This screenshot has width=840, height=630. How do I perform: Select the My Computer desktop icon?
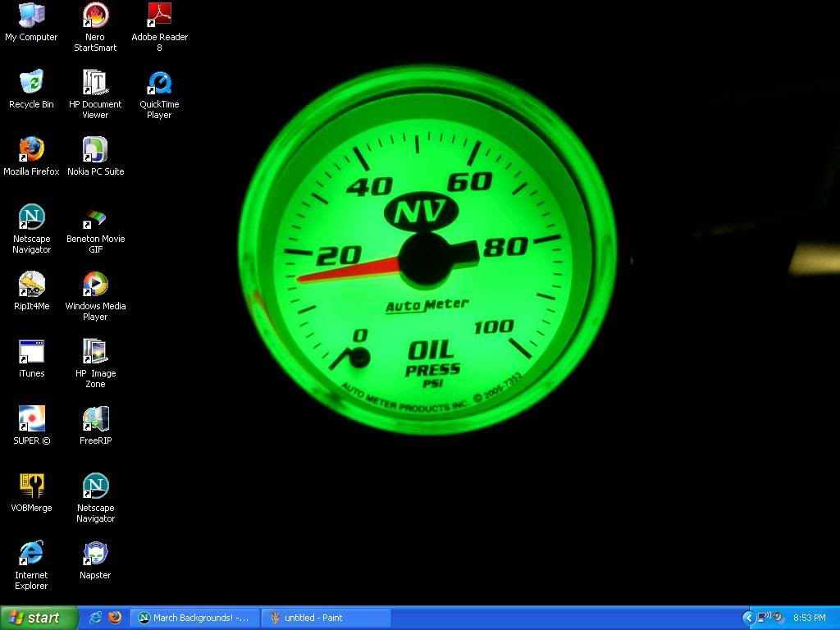coord(32,22)
